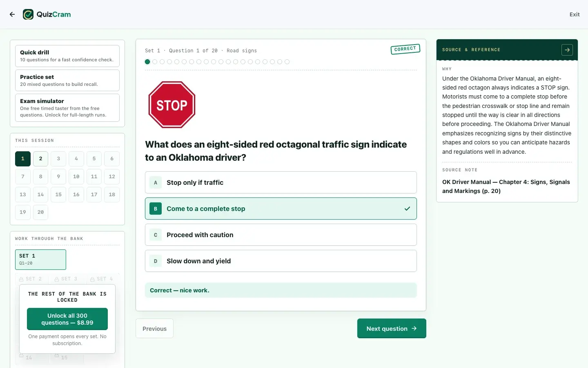Open the Exam simulator mode
Screen dimensions: 588x368
tap(67, 108)
